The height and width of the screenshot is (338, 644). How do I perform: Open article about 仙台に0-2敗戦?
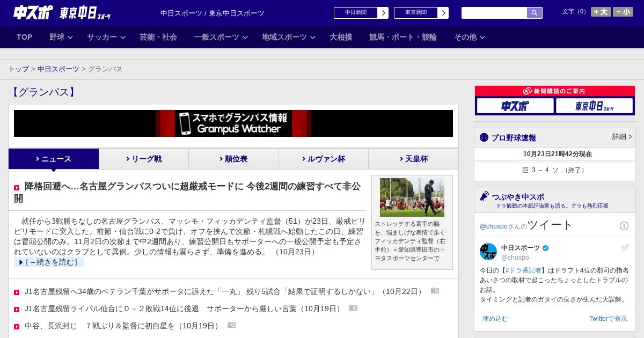(x=184, y=308)
